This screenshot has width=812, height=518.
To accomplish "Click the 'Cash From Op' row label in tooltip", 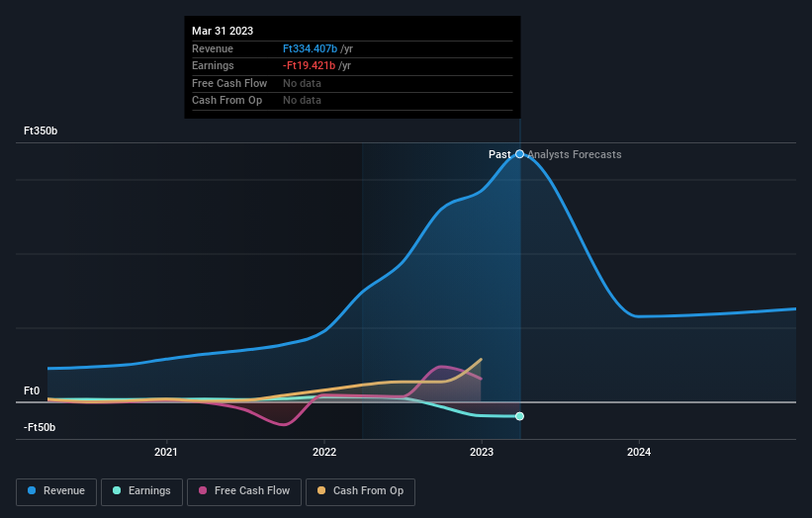I will tap(226, 101).
